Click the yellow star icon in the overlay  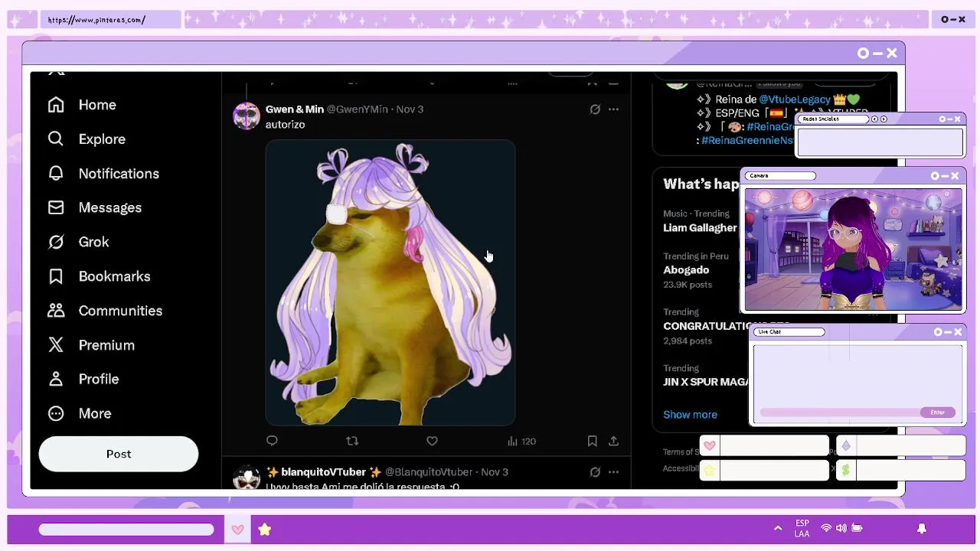click(710, 470)
